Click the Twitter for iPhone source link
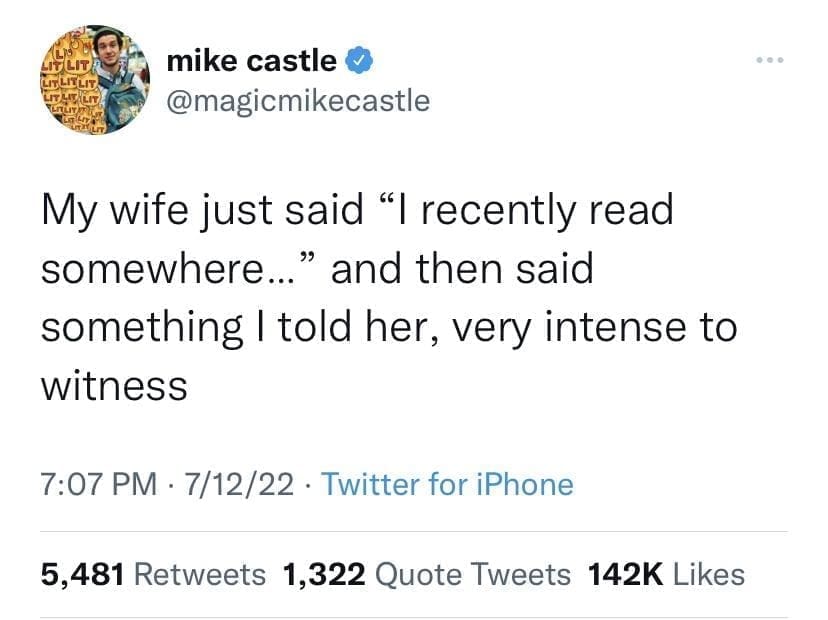 pos(447,485)
